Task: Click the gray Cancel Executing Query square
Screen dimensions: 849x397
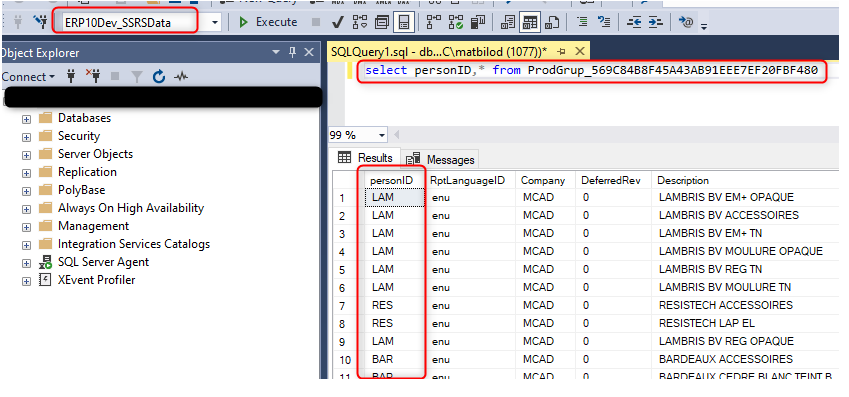Action: click(317, 22)
